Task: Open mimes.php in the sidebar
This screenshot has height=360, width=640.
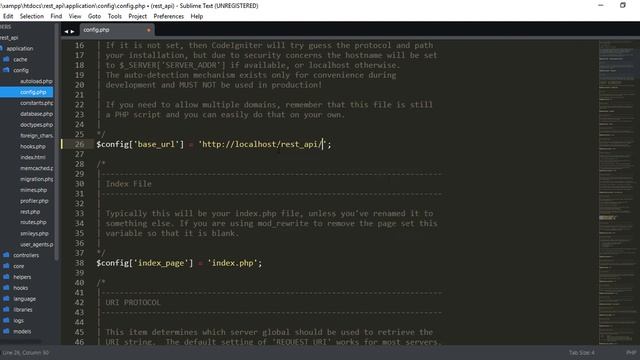Action: (33, 190)
